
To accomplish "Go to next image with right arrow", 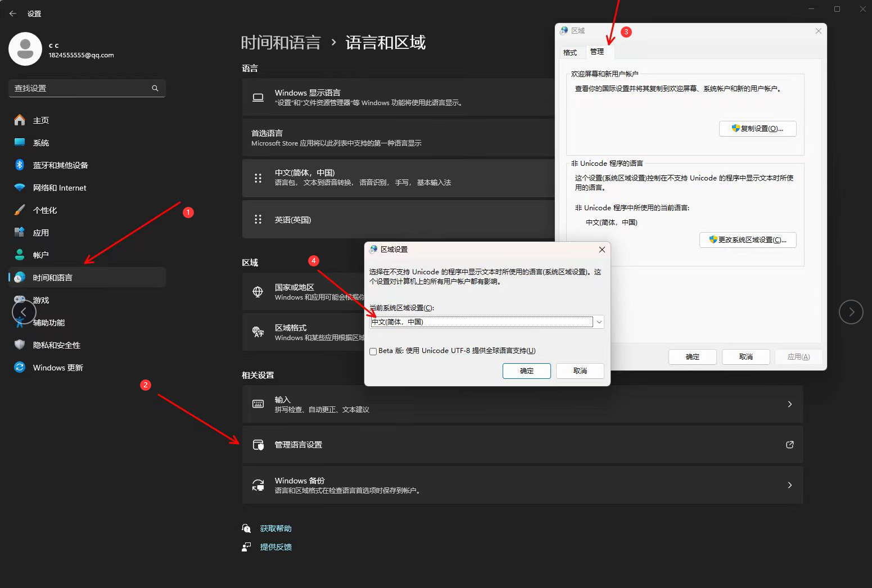I will click(851, 312).
